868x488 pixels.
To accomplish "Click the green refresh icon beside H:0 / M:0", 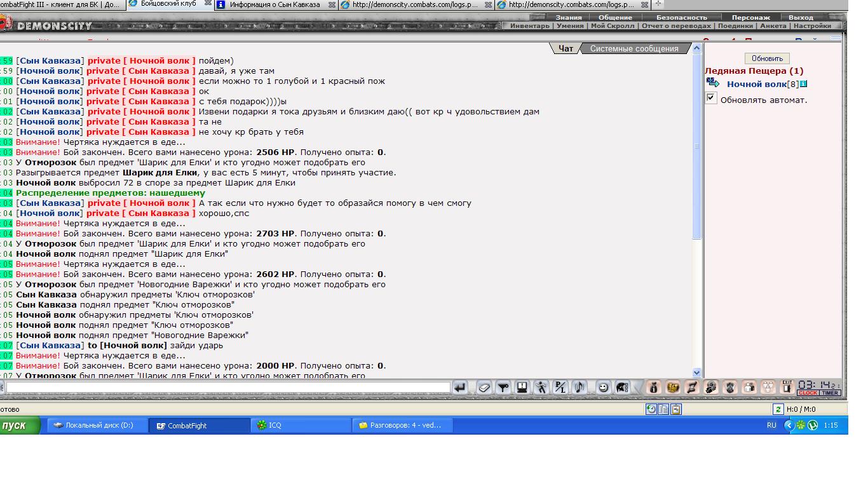I will 778,409.
